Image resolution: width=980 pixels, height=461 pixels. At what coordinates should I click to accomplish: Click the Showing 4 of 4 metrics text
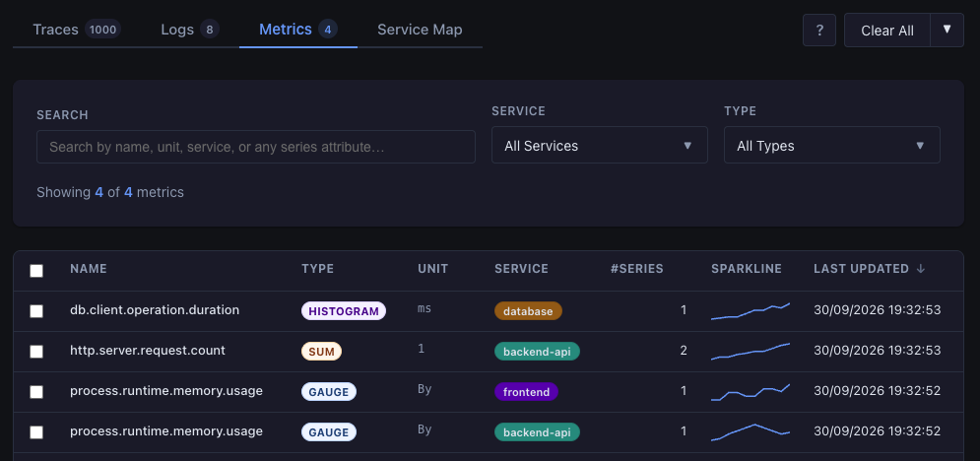[x=110, y=192]
